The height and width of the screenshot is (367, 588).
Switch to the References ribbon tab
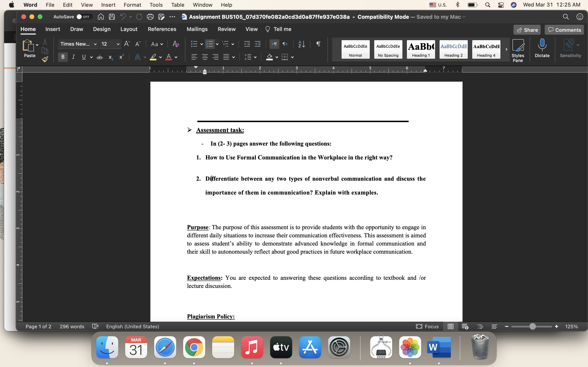tap(162, 29)
